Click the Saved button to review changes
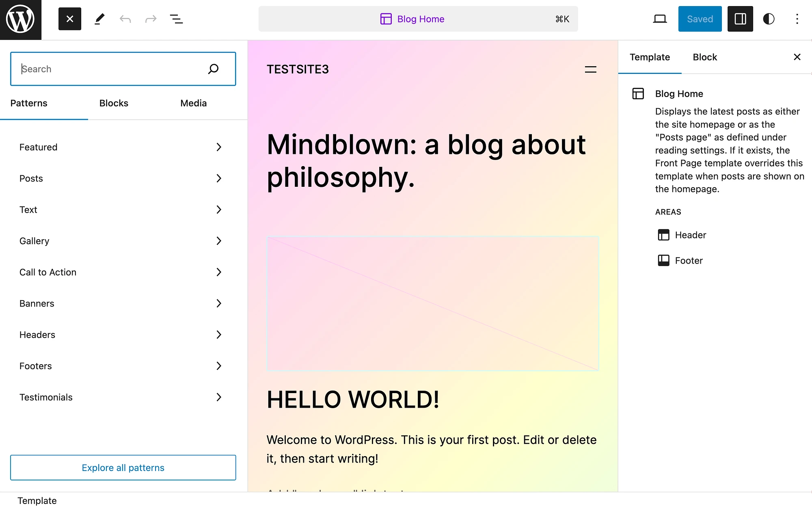812x506 pixels. [699, 19]
